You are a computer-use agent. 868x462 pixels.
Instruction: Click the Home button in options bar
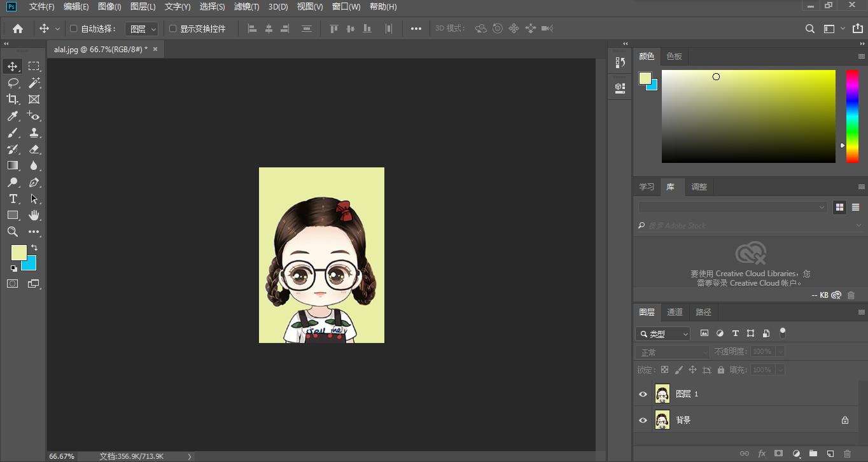click(x=18, y=29)
